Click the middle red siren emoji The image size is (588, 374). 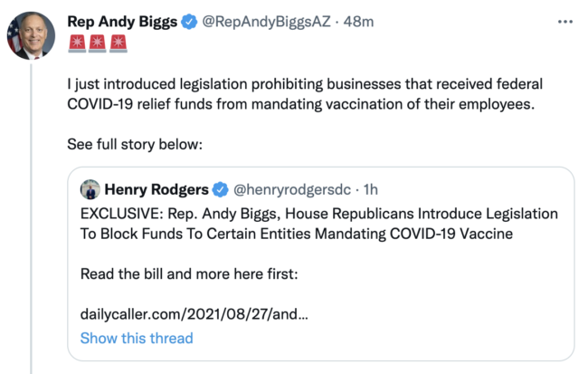pyautogui.click(x=99, y=43)
